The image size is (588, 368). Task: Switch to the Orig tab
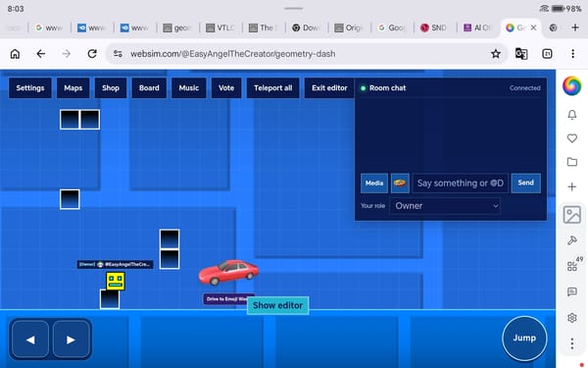[349, 27]
